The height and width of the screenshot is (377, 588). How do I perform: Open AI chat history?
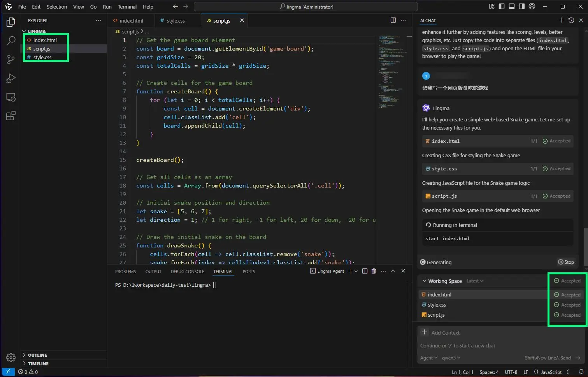point(571,20)
